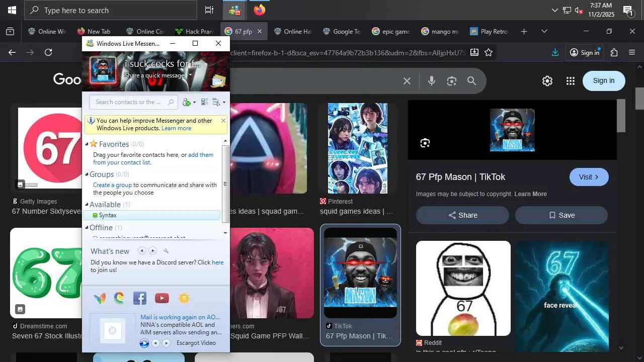Viewport: 644px width, 362px height.
Task: Click the colorful swirl browser icon in Messenger
Action: pyautogui.click(x=119, y=298)
